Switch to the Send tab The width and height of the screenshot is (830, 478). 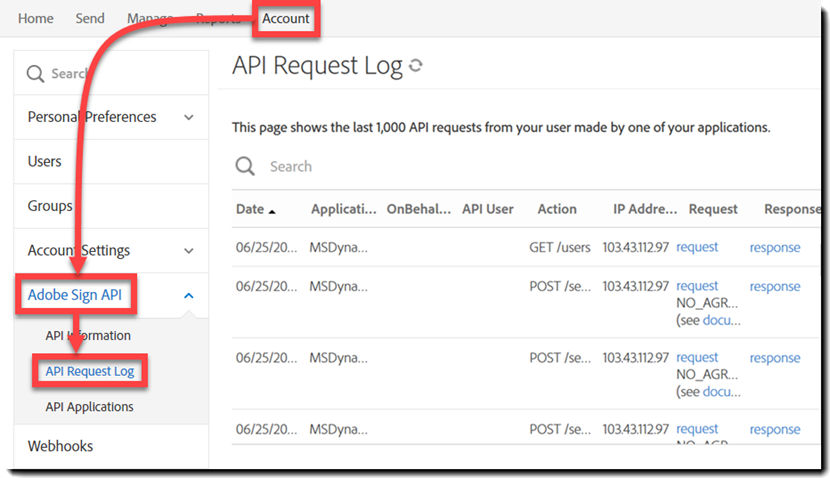click(x=90, y=19)
